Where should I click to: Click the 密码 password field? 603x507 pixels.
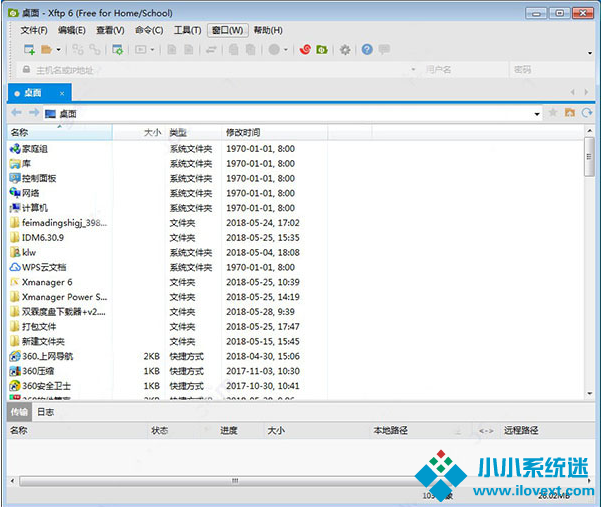pyautogui.click(x=552, y=70)
